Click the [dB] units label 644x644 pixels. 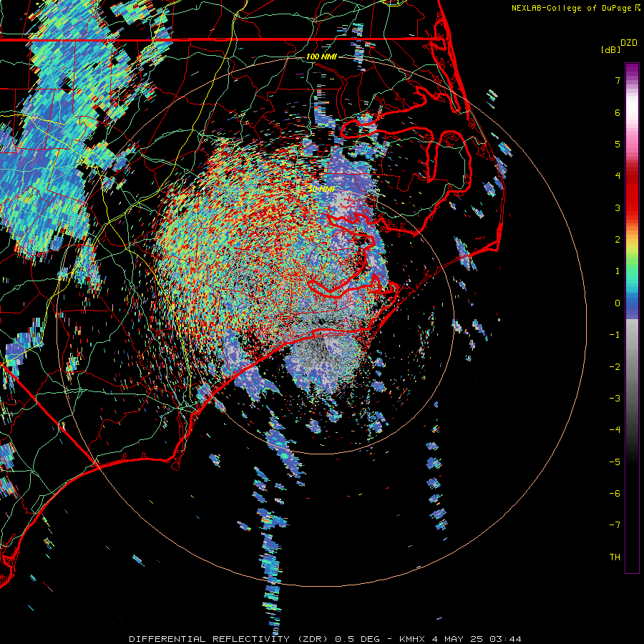point(611,49)
